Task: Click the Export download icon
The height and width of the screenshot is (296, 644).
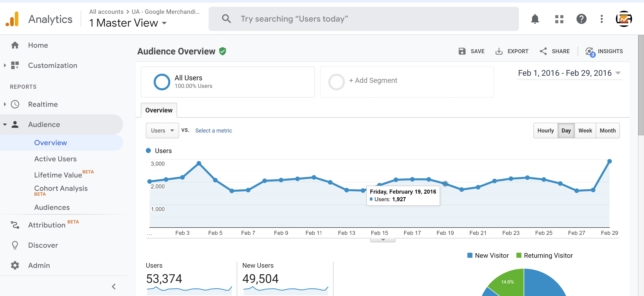Action: (x=499, y=51)
